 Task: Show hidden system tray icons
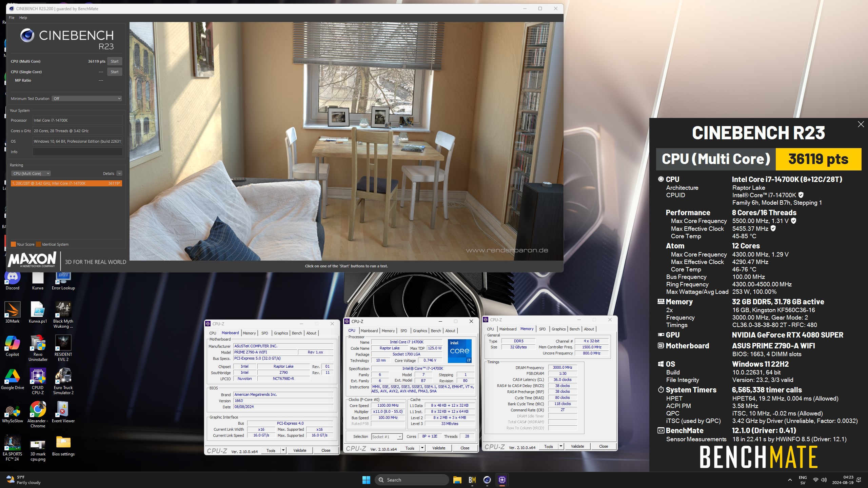coord(790,480)
